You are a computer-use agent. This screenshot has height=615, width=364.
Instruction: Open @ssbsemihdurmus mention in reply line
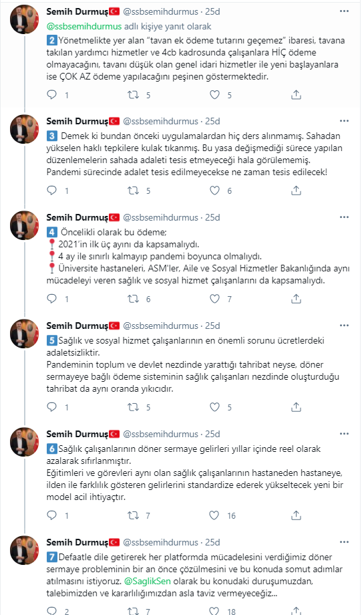(84, 26)
